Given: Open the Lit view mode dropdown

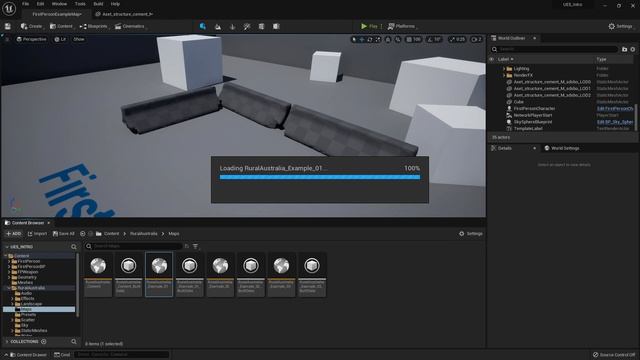Looking at the screenshot, I should coord(60,39).
